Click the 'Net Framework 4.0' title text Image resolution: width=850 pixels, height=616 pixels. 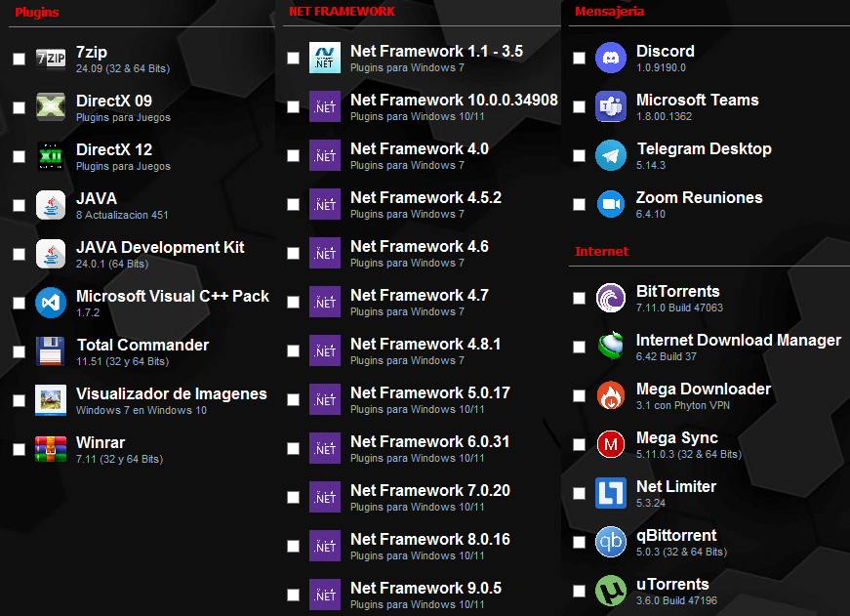click(420, 148)
